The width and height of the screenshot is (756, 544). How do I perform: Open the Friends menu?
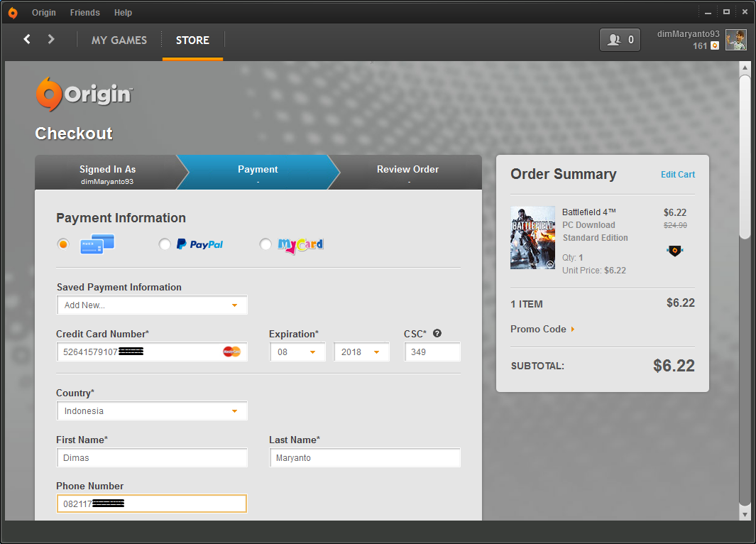click(85, 13)
